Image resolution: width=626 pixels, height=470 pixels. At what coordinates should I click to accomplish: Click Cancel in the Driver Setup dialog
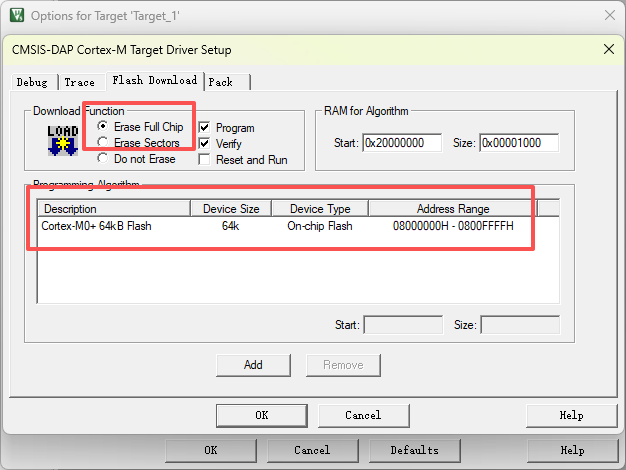(x=363, y=415)
